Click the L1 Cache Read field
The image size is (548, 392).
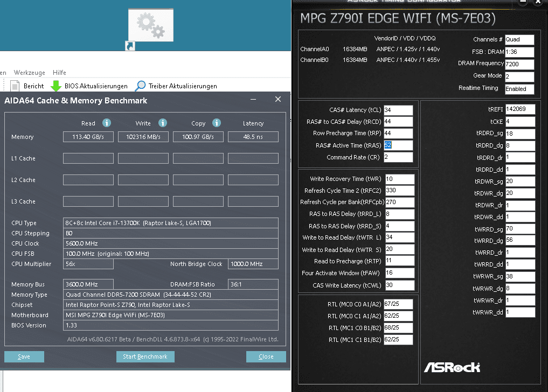(88, 158)
